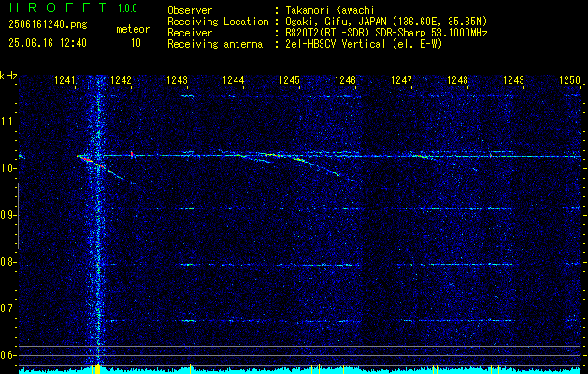
Task: Click the 1245 time axis label
Action: coord(290,79)
